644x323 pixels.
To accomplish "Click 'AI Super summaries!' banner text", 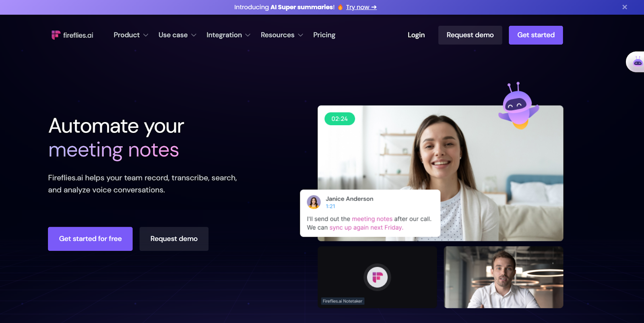I will 302,7.
